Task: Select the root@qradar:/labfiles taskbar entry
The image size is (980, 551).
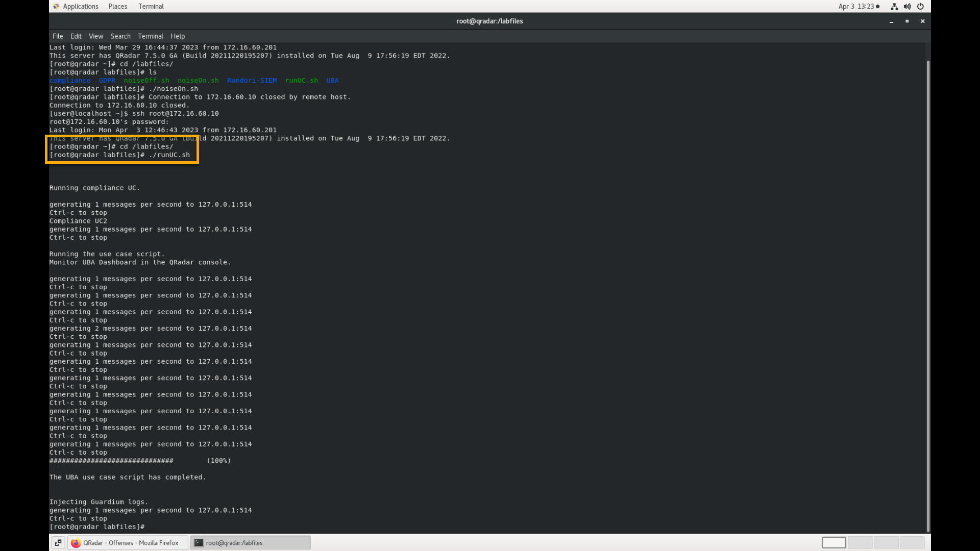Action: (250, 542)
